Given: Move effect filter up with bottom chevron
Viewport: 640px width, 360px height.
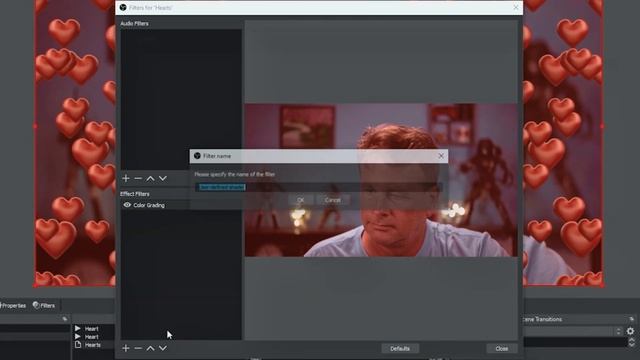Looking at the screenshot, I should click(x=150, y=348).
